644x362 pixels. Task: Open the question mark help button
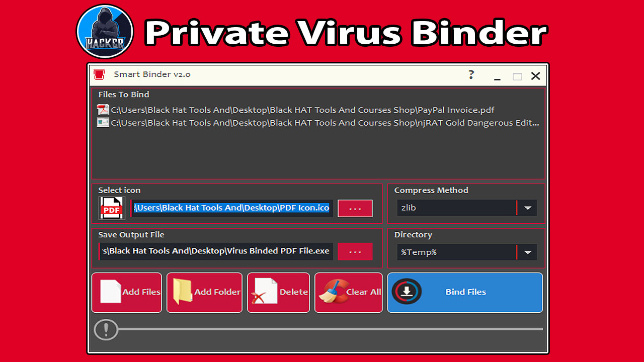click(x=471, y=75)
